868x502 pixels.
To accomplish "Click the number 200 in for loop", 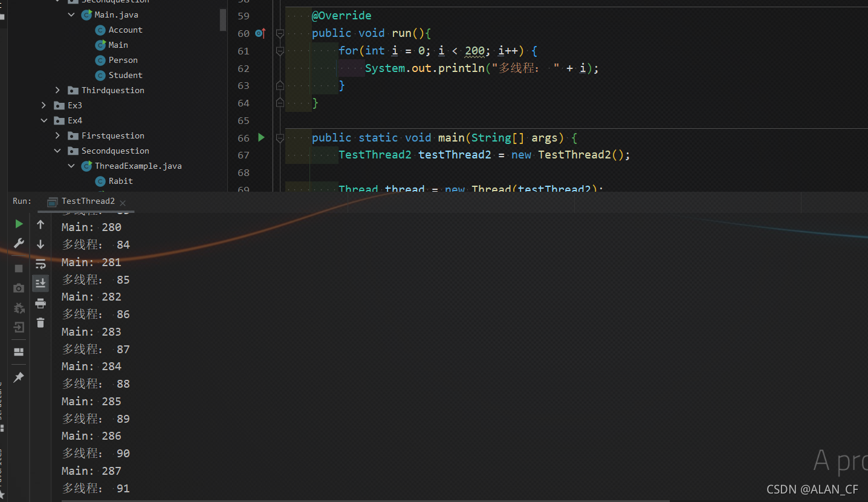I will [x=474, y=51].
